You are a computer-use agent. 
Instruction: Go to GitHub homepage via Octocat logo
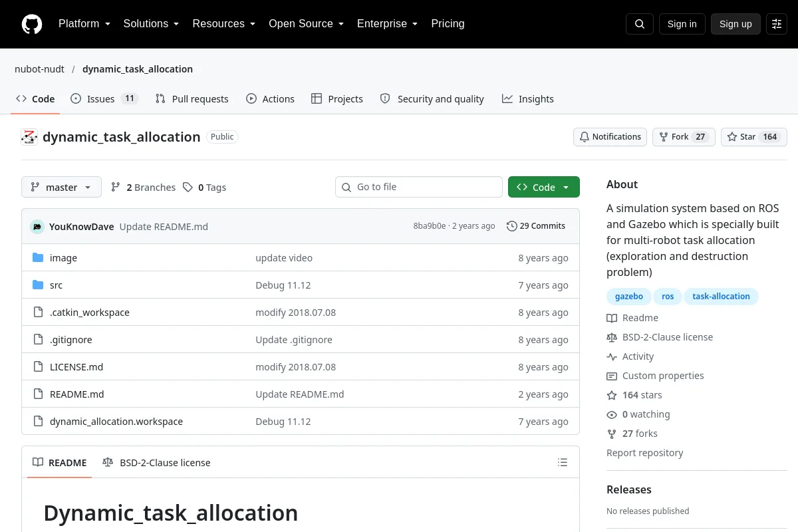32,24
